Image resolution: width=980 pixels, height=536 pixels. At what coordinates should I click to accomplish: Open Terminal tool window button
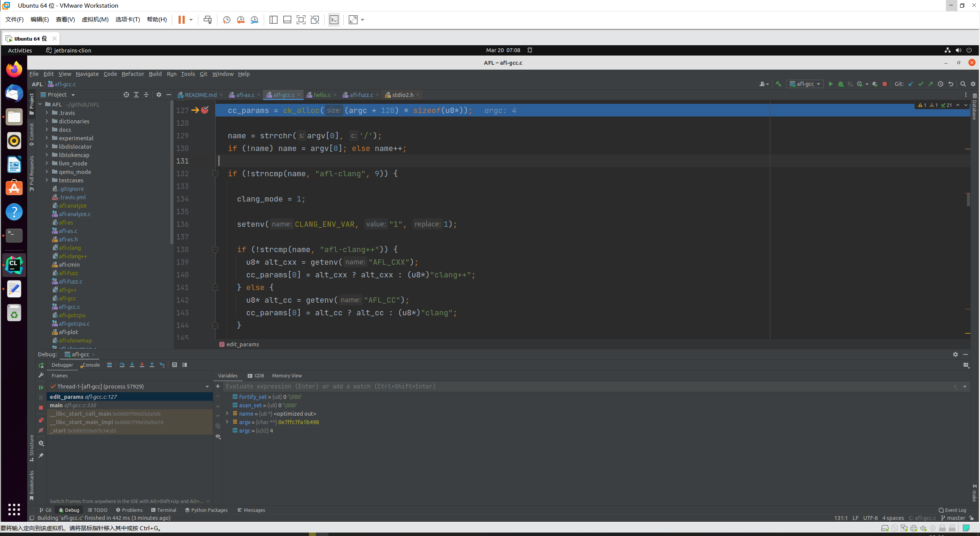tap(163, 510)
